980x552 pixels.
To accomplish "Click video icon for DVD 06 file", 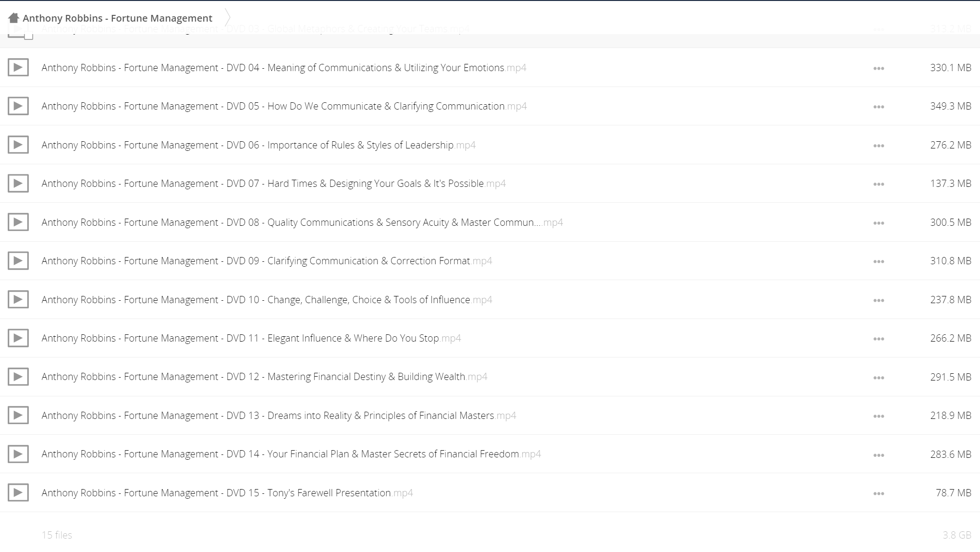I will [18, 145].
